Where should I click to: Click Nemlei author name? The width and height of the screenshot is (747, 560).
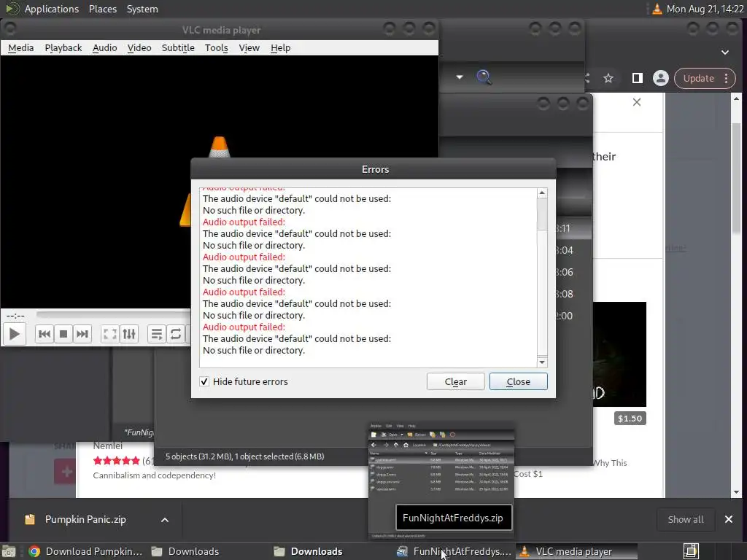point(108,446)
